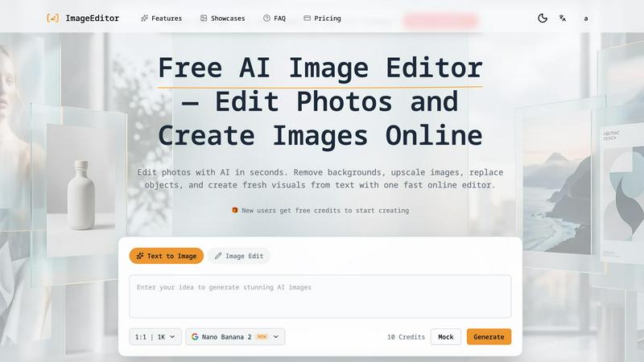Open the language translation switcher
Image resolution: width=644 pixels, height=362 pixels.
point(563,18)
